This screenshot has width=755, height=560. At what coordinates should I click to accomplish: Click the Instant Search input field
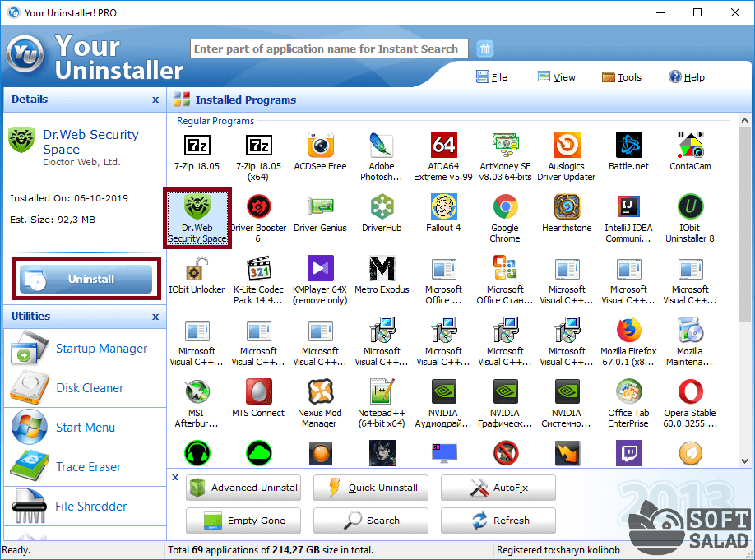click(x=329, y=49)
